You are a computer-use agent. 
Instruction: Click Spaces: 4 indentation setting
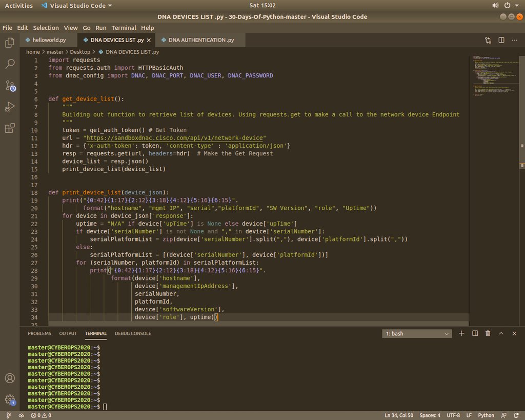[430, 415]
